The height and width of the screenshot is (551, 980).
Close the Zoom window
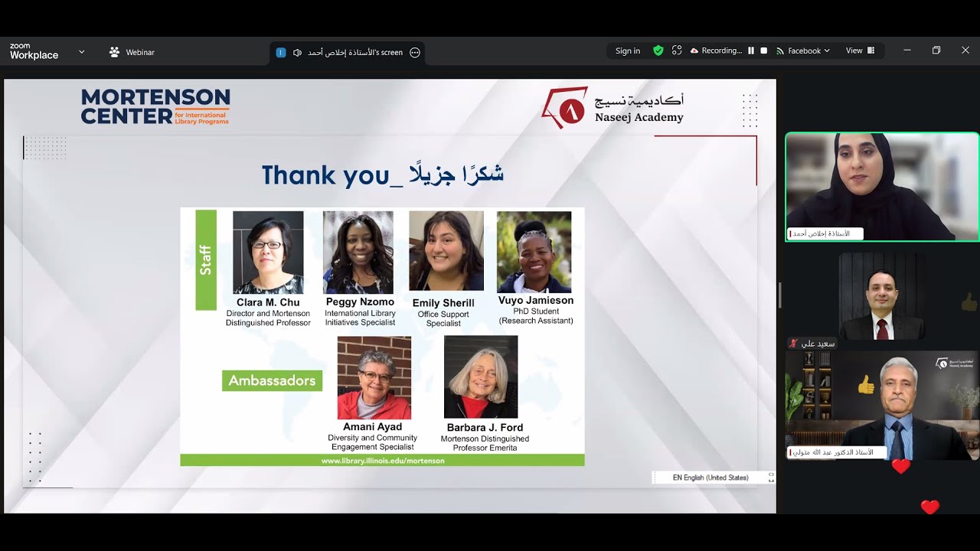coord(965,51)
